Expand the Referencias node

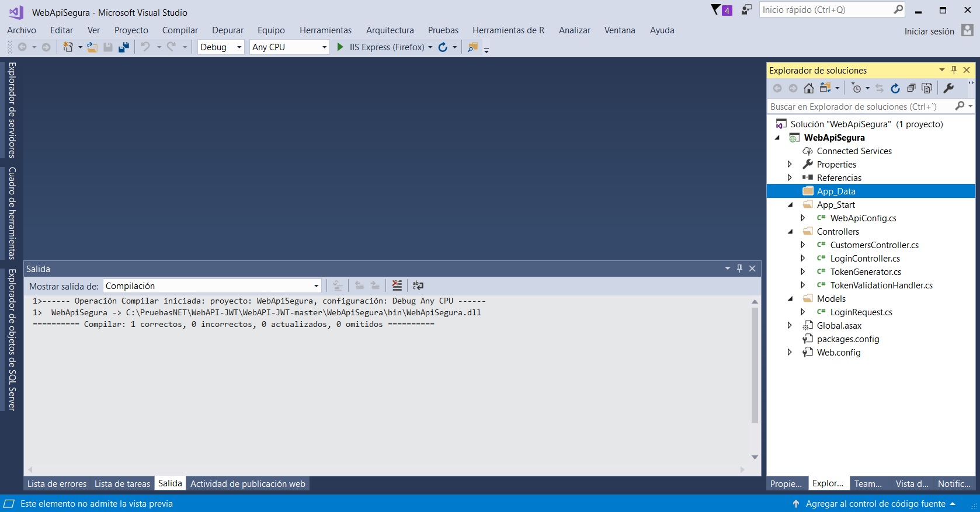click(x=790, y=177)
